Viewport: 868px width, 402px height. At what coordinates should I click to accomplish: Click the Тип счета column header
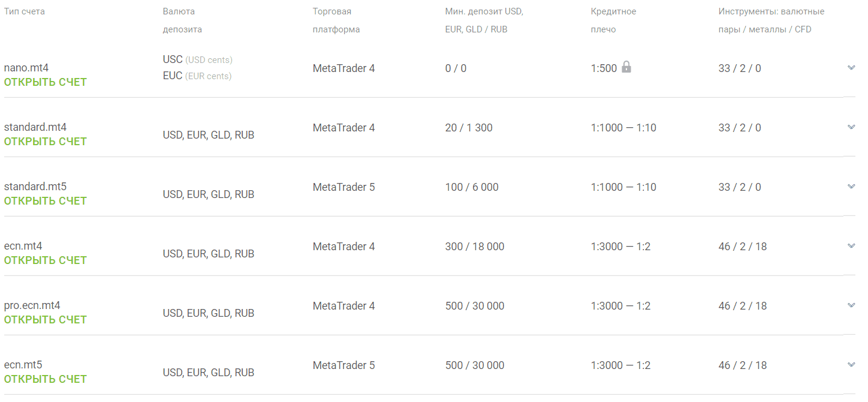tap(25, 11)
